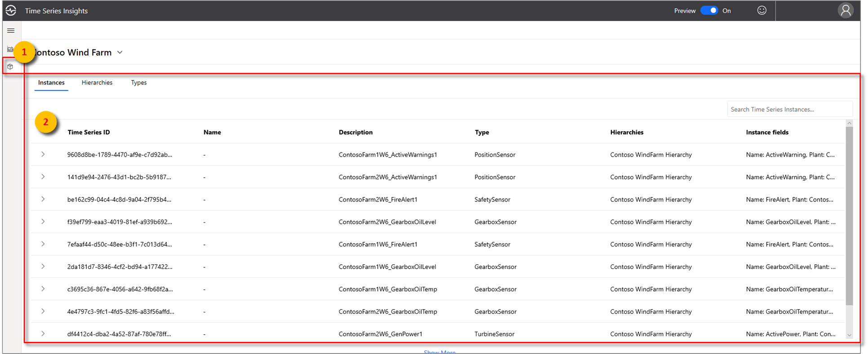The height and width of the screenshot is (354, 868).
Task: Click the smiley feedback icon
Action: click(x=762, y=10)
